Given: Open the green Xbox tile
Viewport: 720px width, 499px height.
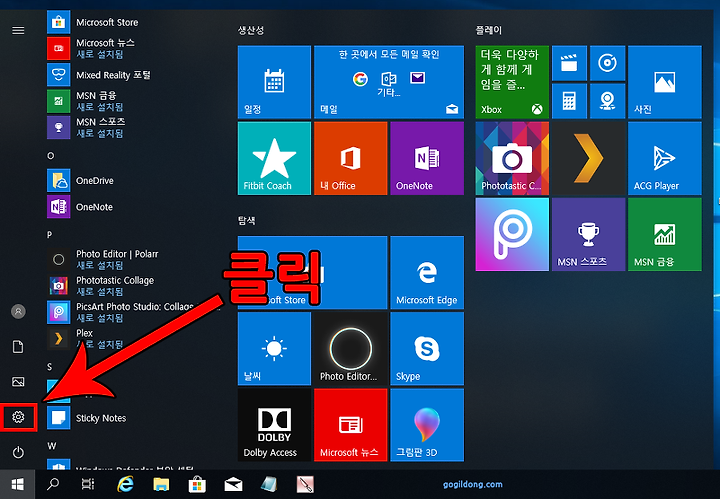Looking at the screenshot, I should (x=512, y=82).
